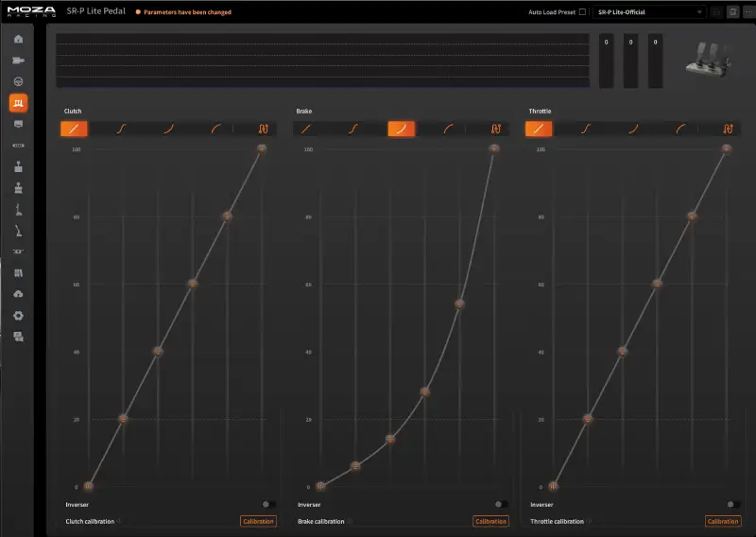Screen dimensions: 756x537
Task: Enable the Auto Load Preset checkbox
Action: (x=582, y=12)
